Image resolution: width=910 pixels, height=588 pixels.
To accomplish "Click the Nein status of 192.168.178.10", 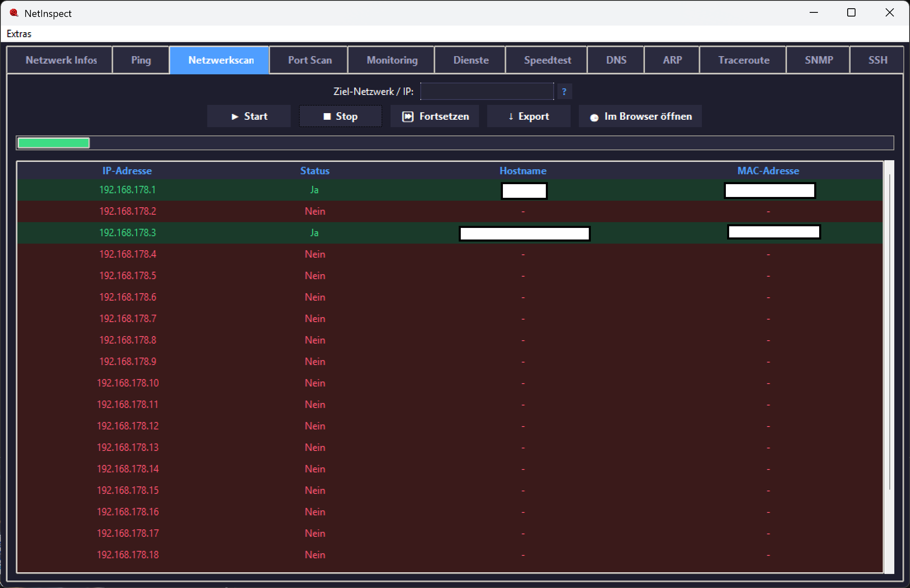I will 315,383.
